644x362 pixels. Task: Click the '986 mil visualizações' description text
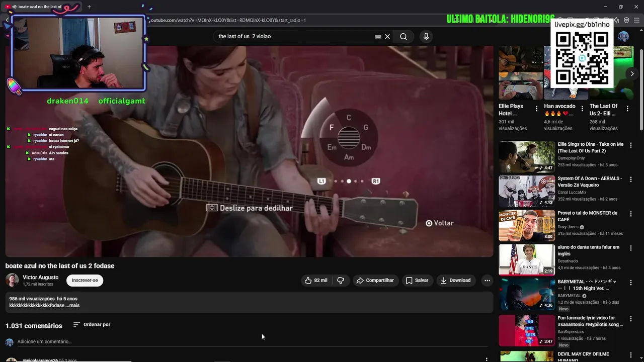point(32,299)
